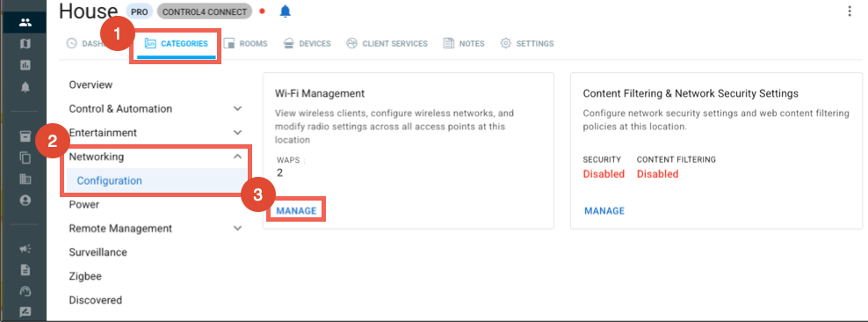Open the map icon in left sidebar
This screenshot has width=868, height=322.
(x=25, y=44)
